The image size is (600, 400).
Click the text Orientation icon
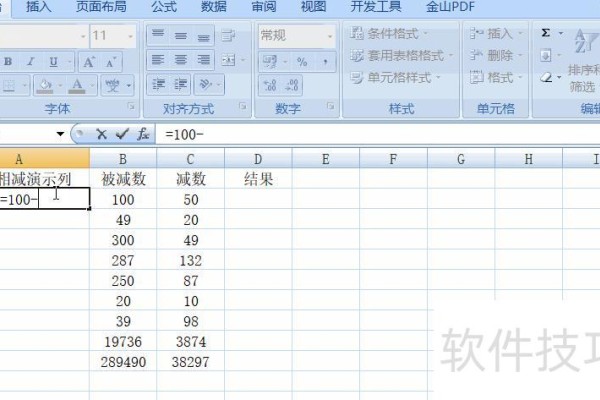coord(205,85)
